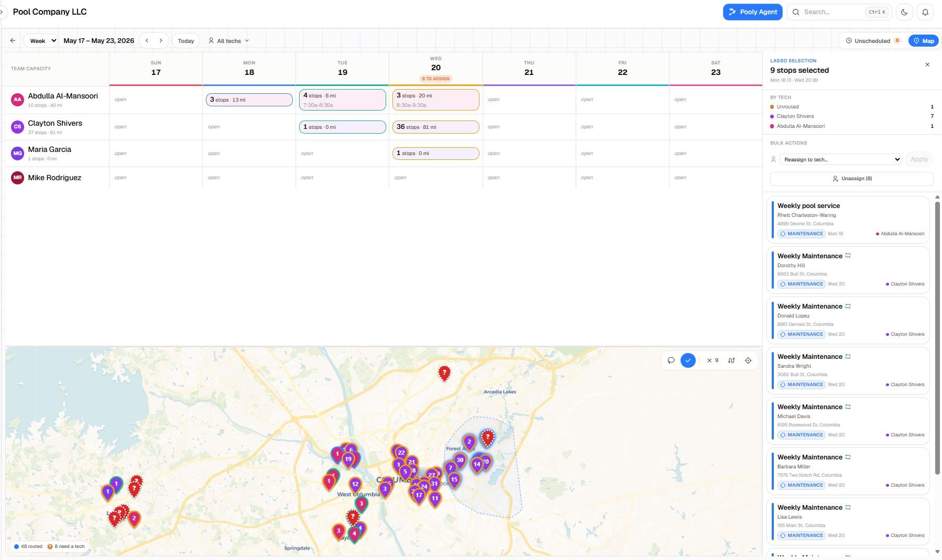Select map pin numbered 30

459,461
